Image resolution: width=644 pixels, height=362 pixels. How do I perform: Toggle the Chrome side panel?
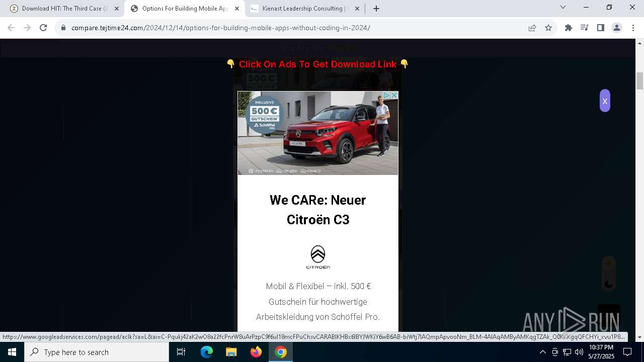601,28
